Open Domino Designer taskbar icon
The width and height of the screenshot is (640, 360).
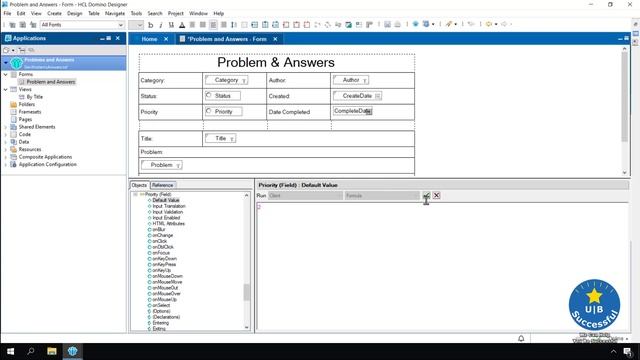tap(73, 351)
